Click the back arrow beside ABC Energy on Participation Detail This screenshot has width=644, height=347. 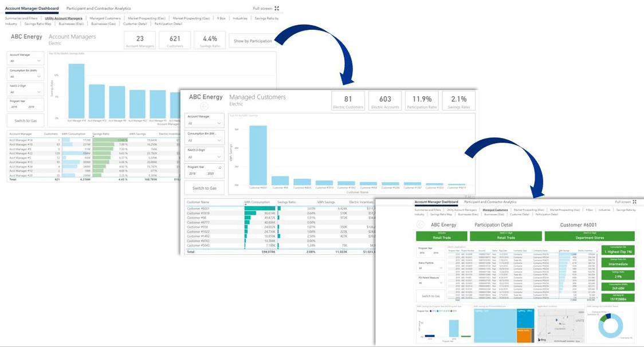pos(419,224)
